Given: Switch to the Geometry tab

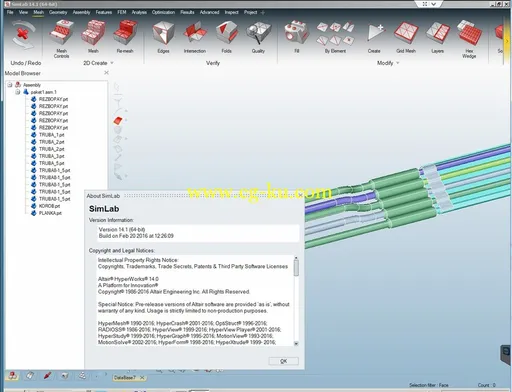Looking at the screenshot, I should click(x=58, y=12).
